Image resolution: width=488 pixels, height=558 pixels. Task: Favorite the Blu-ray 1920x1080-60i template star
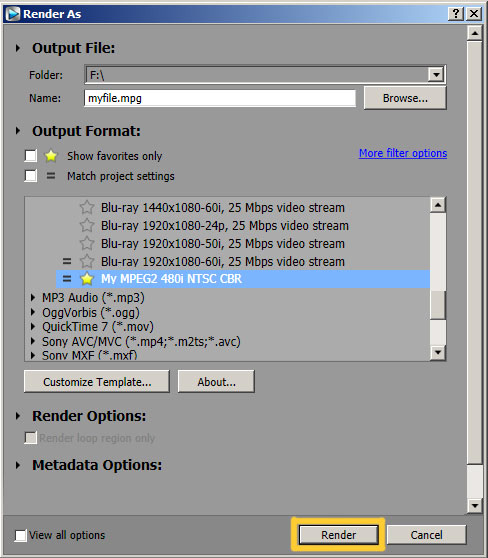(86, 262)
